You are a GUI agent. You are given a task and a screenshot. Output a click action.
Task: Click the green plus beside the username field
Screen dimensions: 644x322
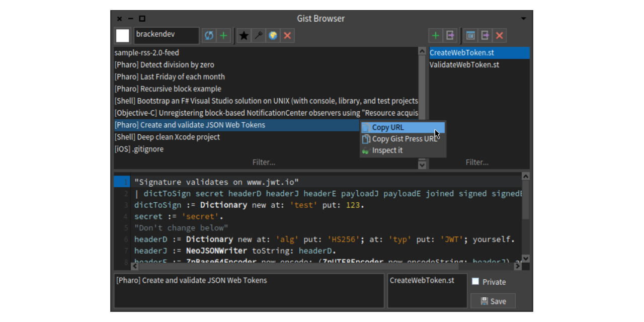click(223, 36)
